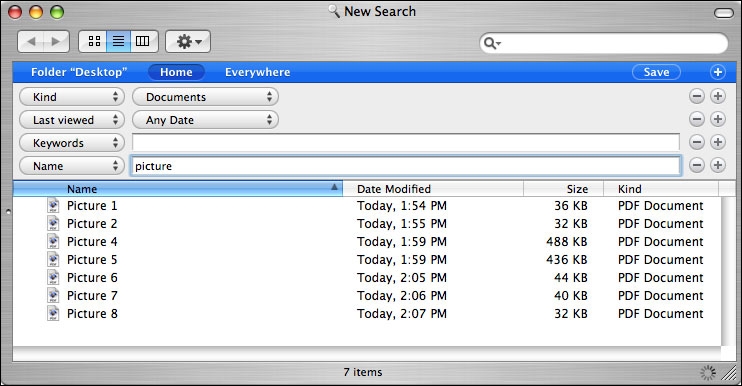Switch to icon view
742x386 pixels.
94,42
